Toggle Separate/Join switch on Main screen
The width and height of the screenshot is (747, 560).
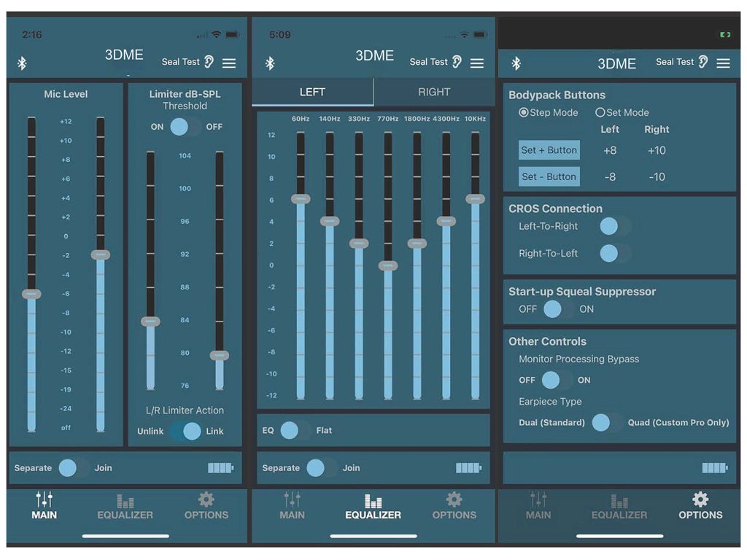(x=74, y=468)
